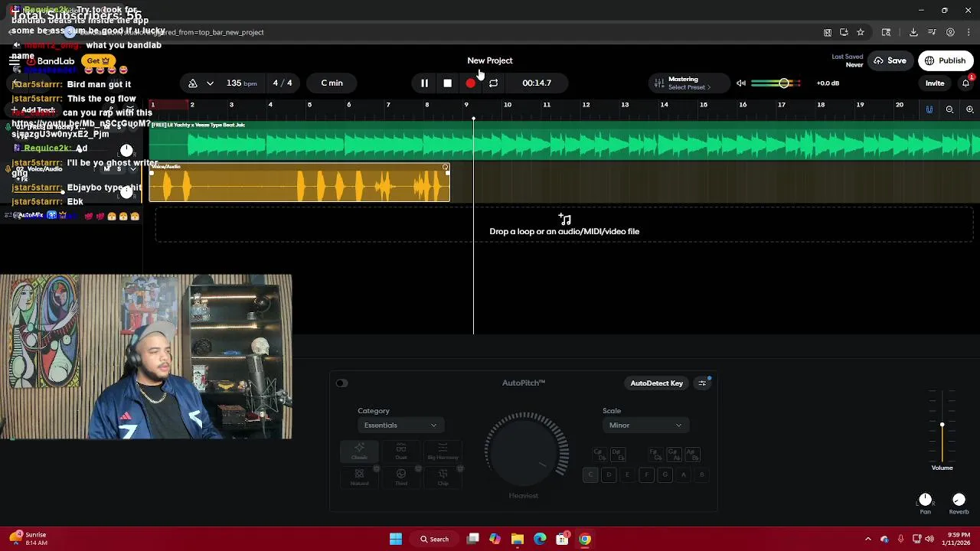Open the Chrome profile icon

(x=950, y=32)
